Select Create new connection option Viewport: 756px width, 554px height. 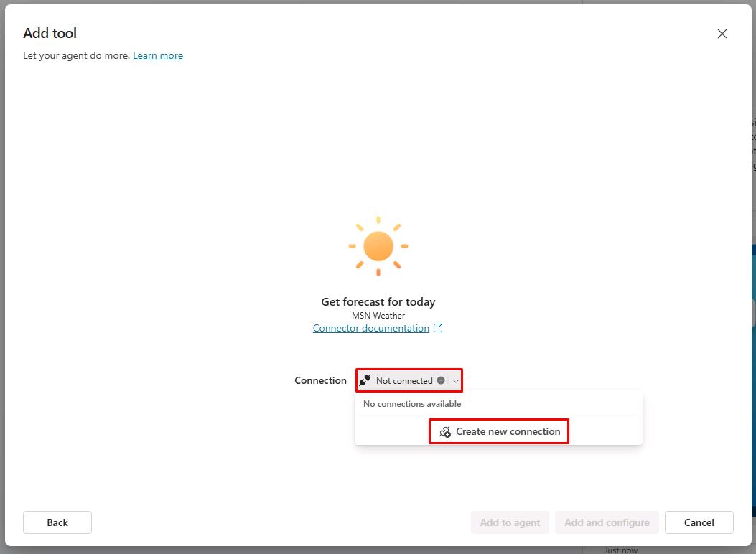pos(508,431)
